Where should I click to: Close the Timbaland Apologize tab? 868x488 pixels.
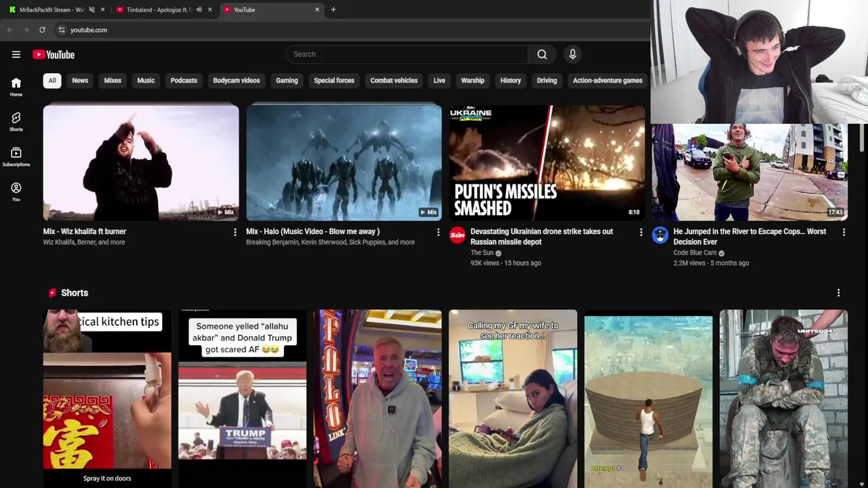pos(210,9)
